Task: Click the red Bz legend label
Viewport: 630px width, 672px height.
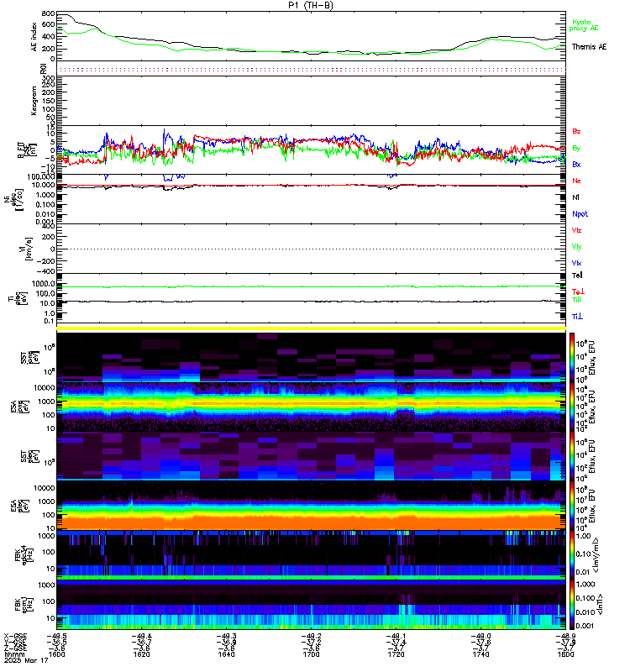Action: 576,132
